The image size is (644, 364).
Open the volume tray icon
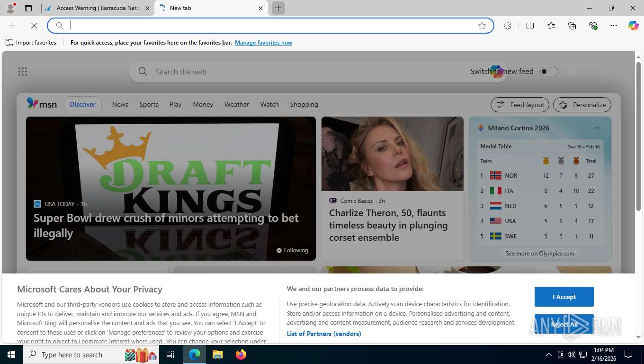[572, 355]
